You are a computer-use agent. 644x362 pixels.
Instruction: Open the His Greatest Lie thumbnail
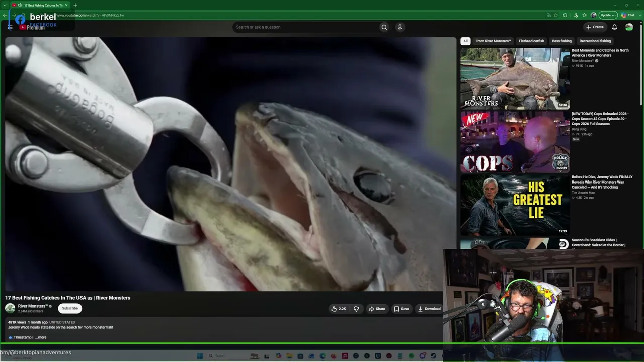(x=515, y=205)
